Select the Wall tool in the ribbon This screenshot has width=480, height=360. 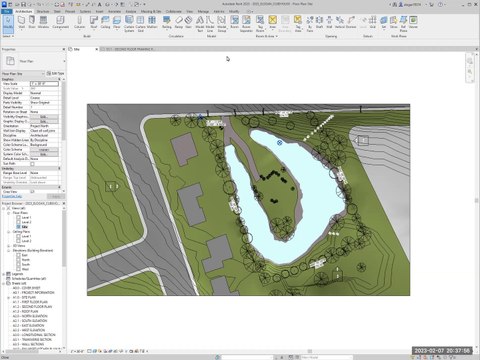(x=22, y=22)
